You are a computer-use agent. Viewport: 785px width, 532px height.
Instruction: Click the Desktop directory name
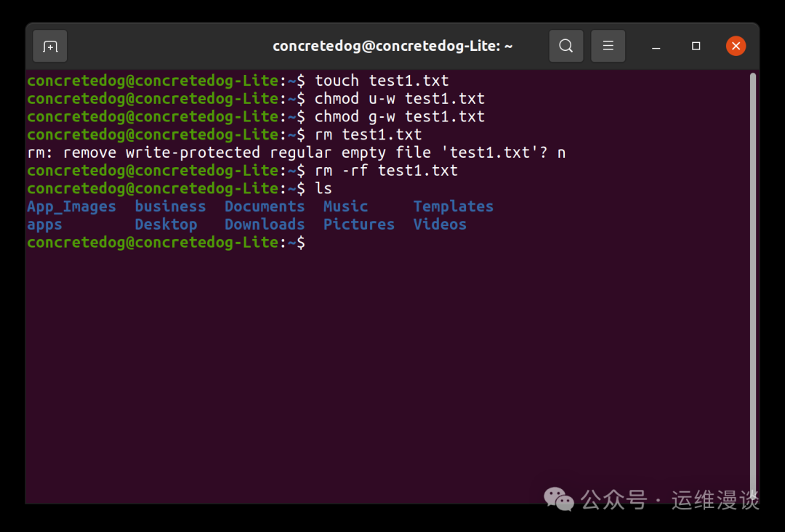[166, 225]
